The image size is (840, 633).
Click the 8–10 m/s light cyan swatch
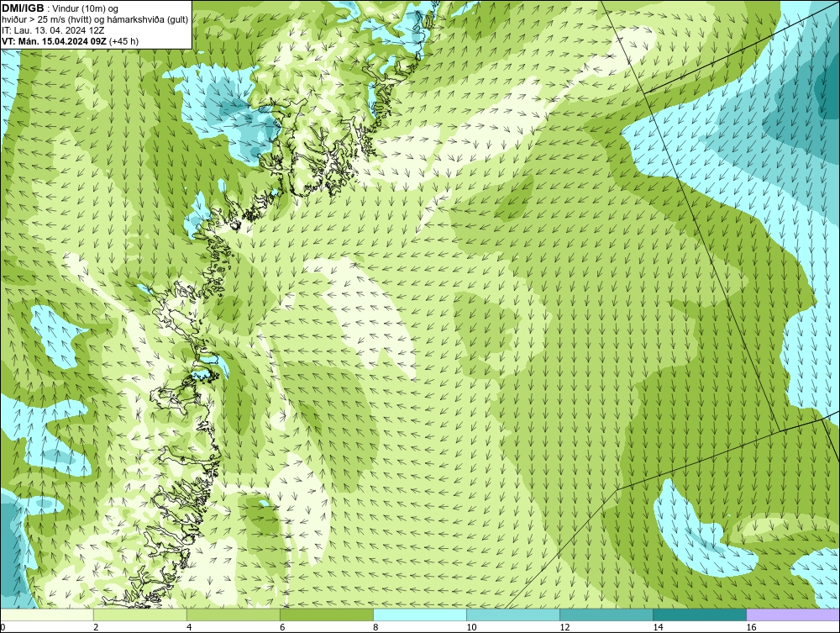tap(419, 615)
